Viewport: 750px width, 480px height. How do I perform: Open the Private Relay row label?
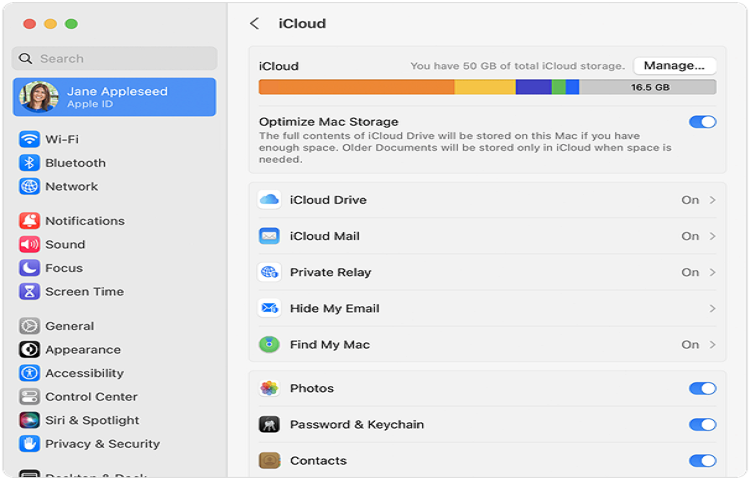pyautogui.click(x=331, y=273)
